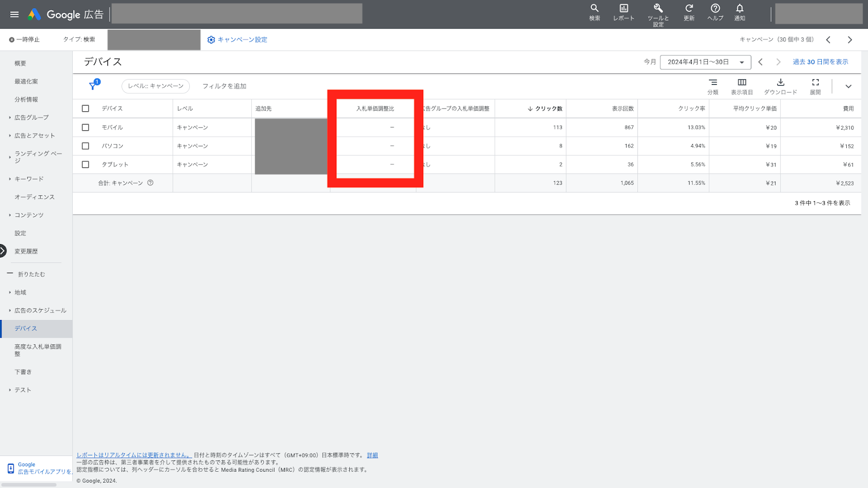This screenshot has height=488, width=868.
Task: Open the columns (表示項目) icon
Action: (x=742, y=86)
